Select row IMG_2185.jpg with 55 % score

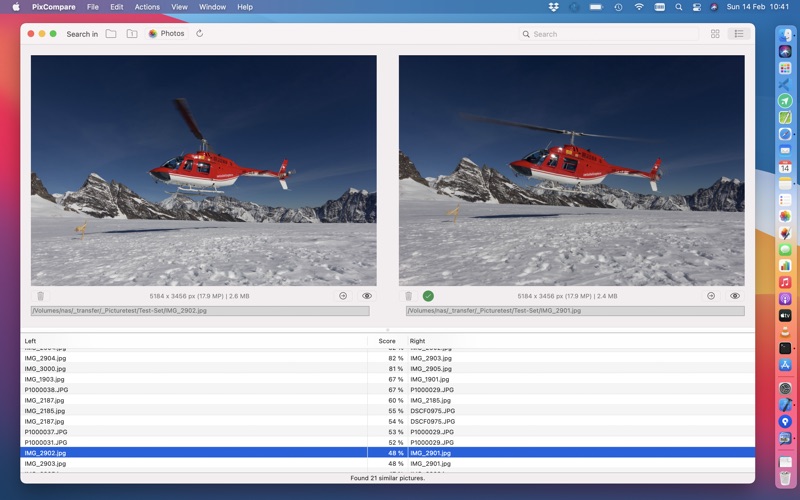click(388, 411)
